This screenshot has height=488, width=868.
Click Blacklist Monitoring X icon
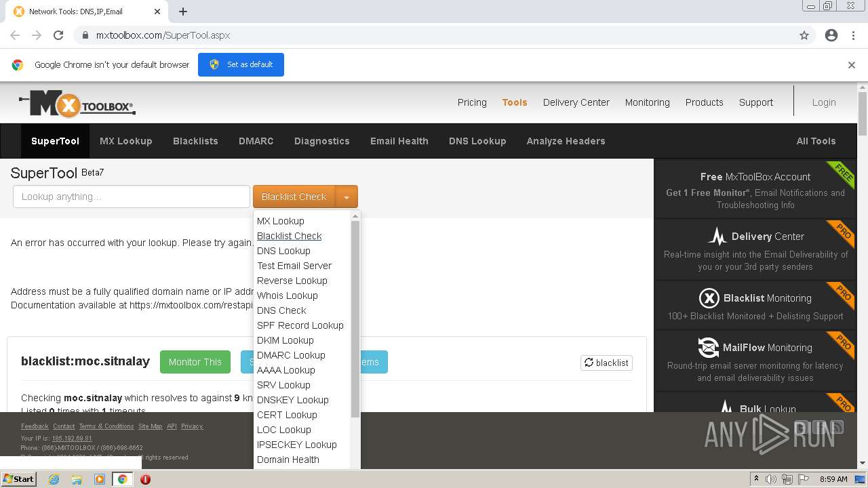pos(709,298)
